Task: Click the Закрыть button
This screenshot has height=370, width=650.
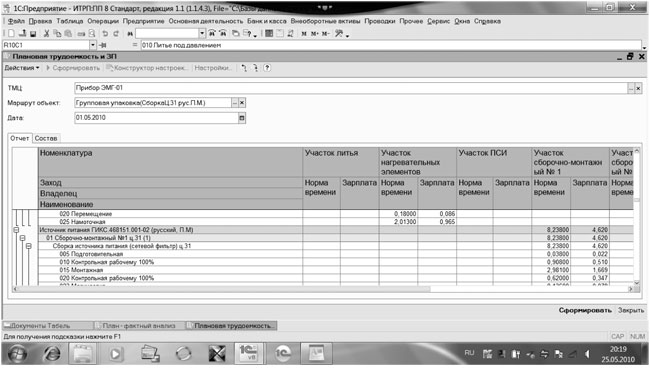Action: [631, 310]
